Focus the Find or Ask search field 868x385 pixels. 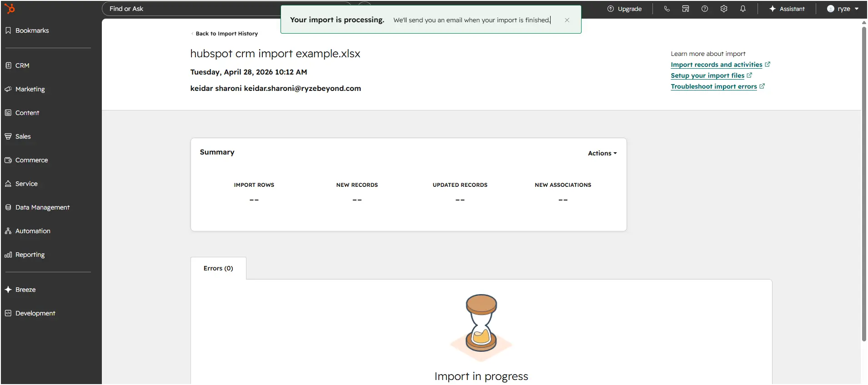(226, 9)
